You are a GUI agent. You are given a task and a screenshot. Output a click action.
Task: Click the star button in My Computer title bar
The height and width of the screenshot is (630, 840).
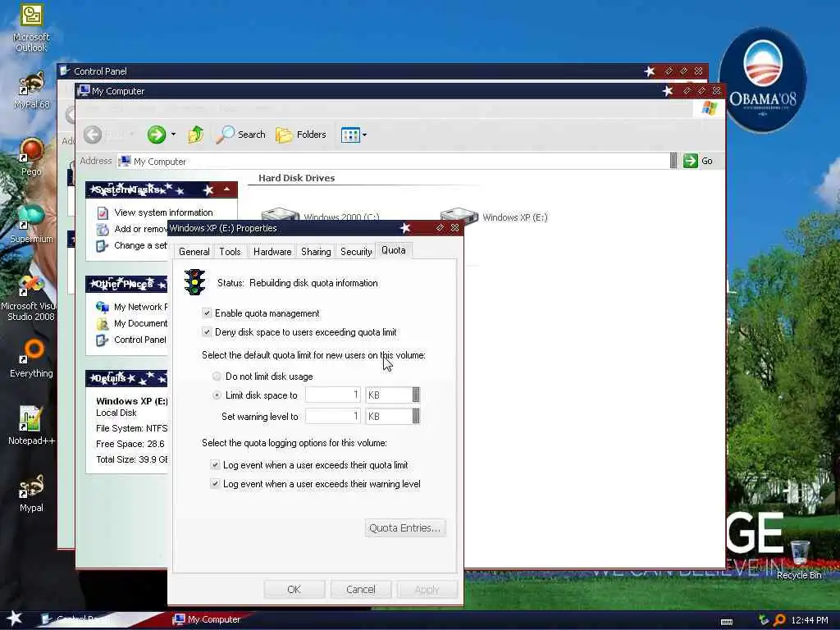[667, 91]
